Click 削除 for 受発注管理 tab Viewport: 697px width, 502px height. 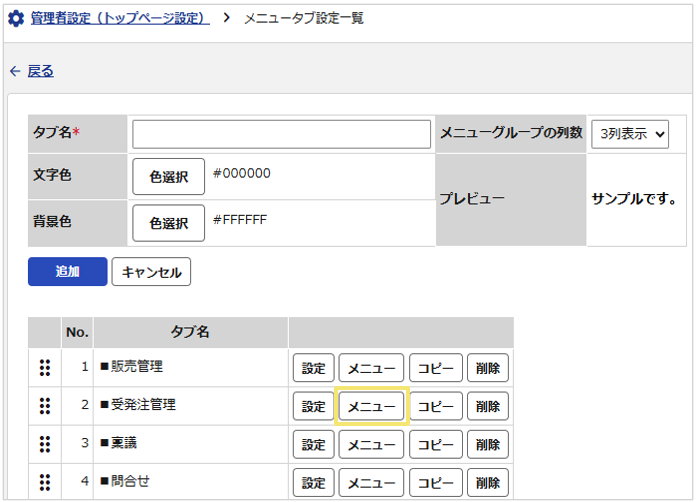(x=488, y=406)
